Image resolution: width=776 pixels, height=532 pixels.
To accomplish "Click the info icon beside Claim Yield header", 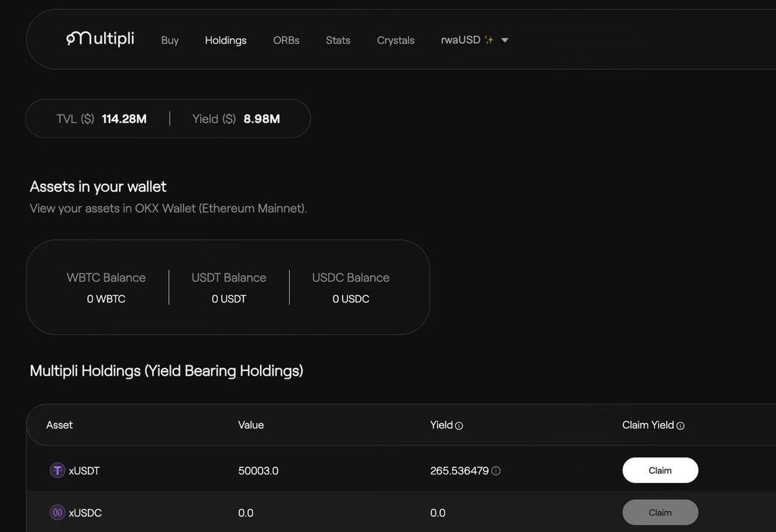I will [680, 425].
